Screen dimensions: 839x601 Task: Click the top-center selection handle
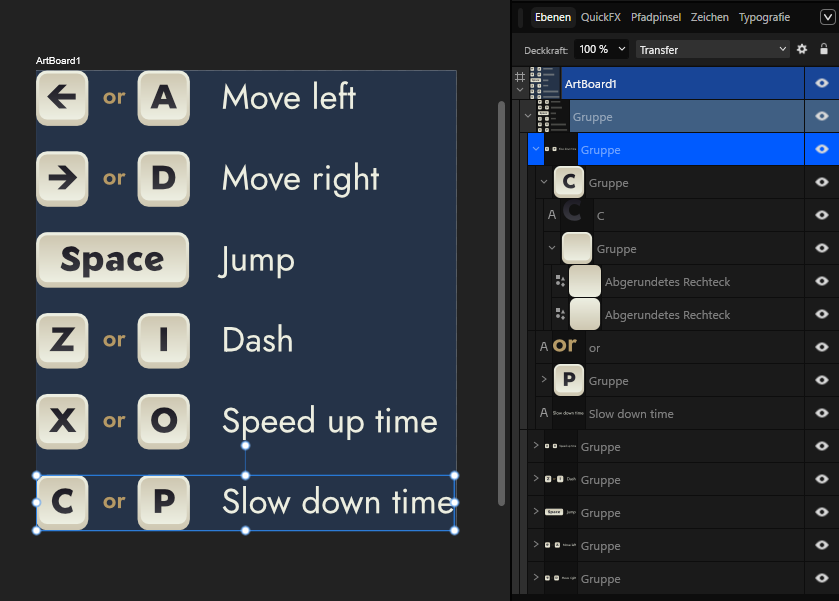coord(246,475)
